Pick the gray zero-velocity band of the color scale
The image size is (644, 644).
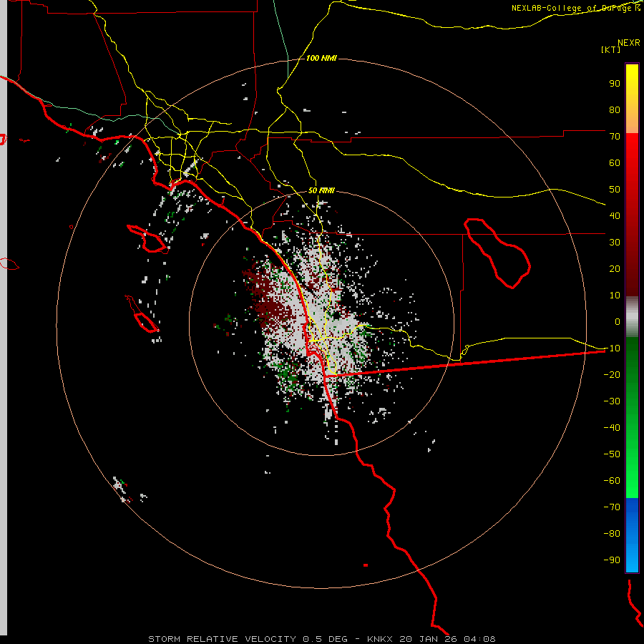coord(632,317)
